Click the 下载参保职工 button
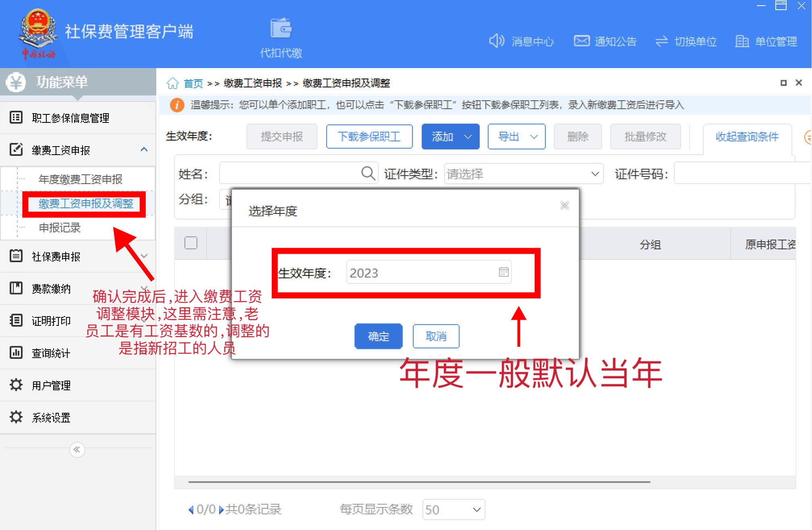The image size is (812, 530). pos(369,137)
